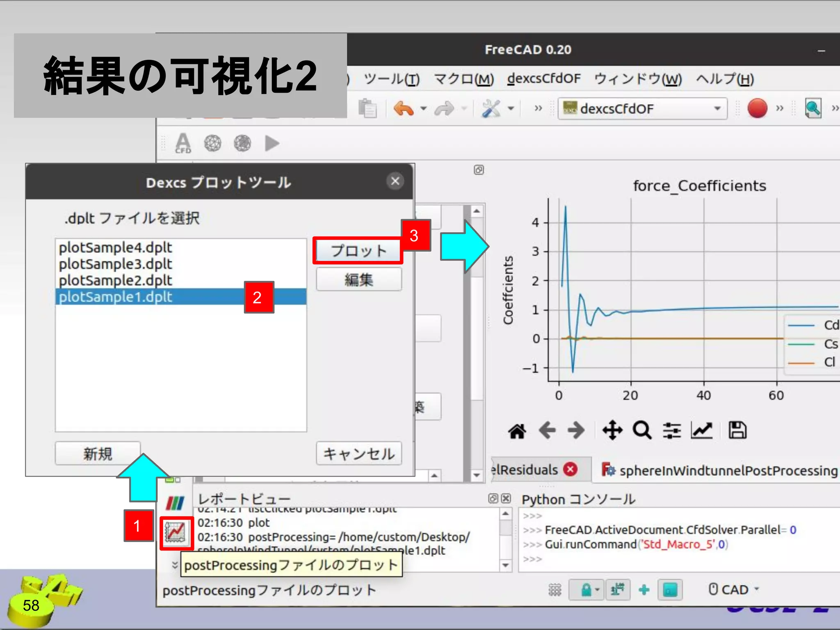Expand toolbar overflow next to red record
Viewport: 840px width, 630px height.
click(780, 109)
